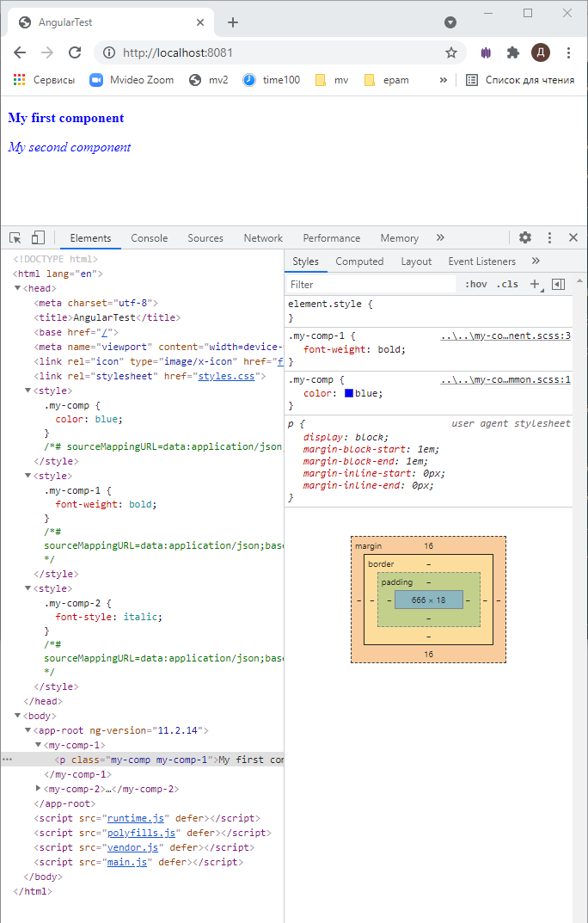The image size is (588, 923).
Task: Select the Elements tab
Action: tap(90, 237)
